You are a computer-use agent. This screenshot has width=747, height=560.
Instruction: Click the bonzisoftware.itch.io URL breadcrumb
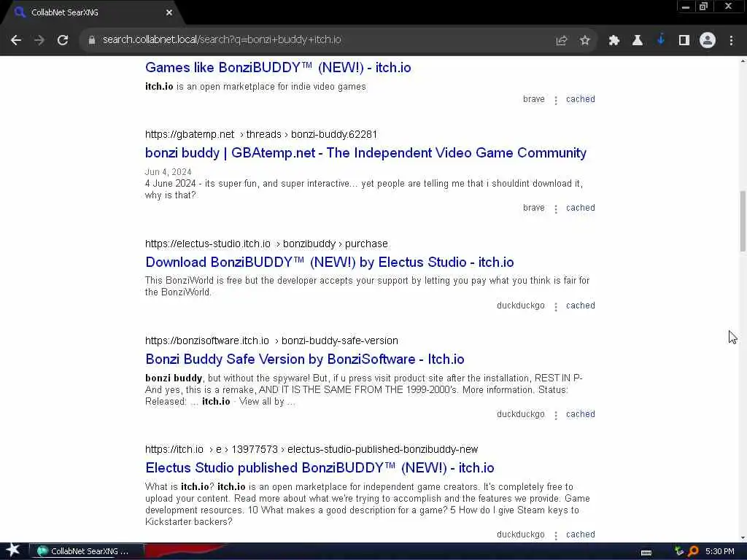point(271,341)
